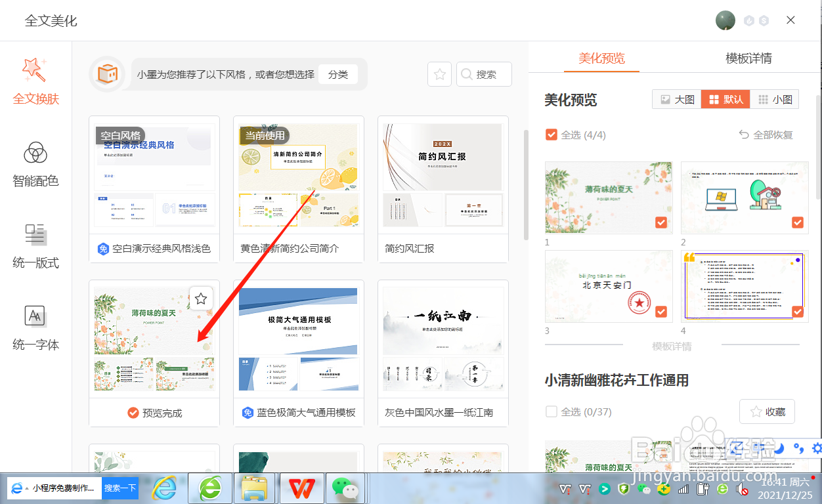Uncheck 全选 (4/4) under 美化预览
This screenshot has width=822, height=504.
pyautogui.click(x=552, y=135)
